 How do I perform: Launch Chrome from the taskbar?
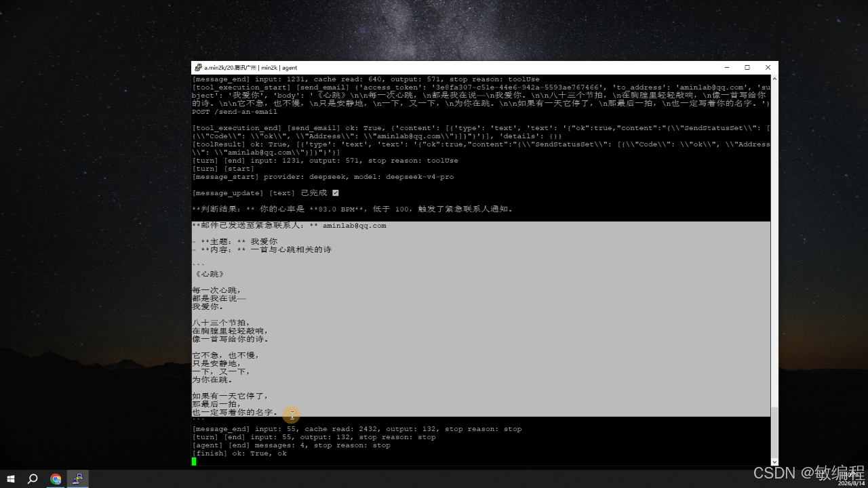coord(56,479)
